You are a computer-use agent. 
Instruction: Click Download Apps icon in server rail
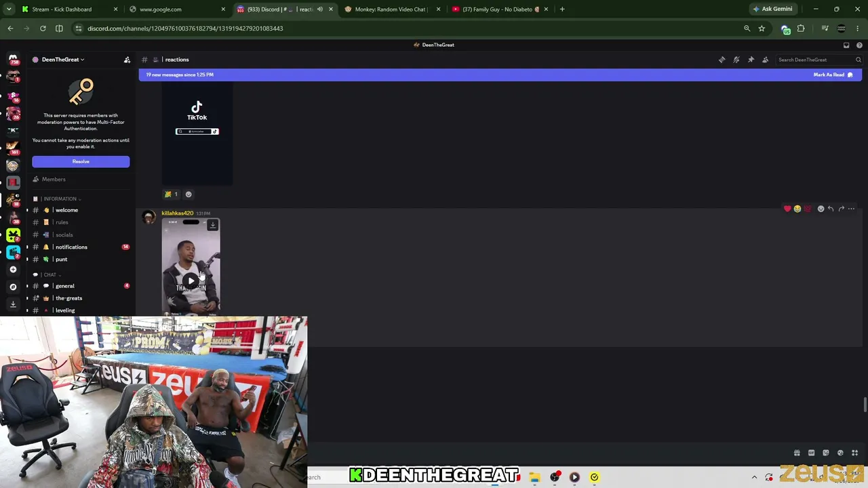tap(13, 304)
